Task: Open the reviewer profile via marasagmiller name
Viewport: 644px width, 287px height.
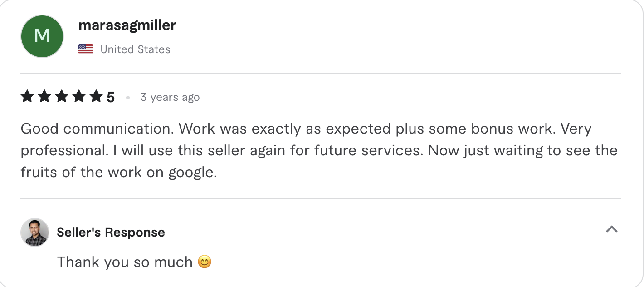Action: (x=127, y=25)
